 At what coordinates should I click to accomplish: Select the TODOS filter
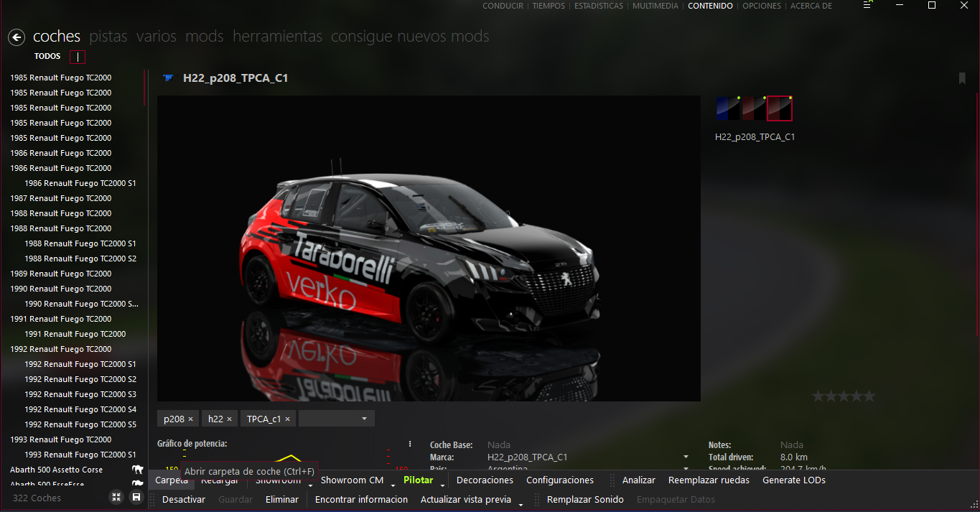coord(47,56)
